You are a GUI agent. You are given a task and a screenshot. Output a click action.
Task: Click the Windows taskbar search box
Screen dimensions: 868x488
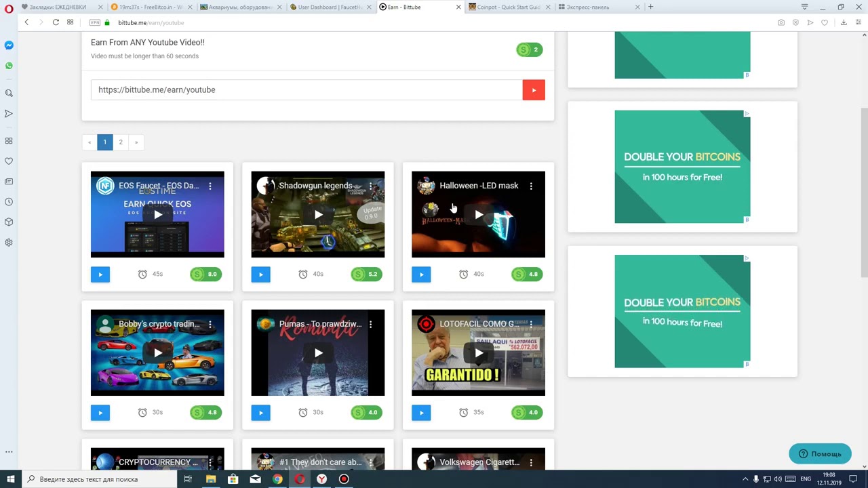click(x=100, y=479)
